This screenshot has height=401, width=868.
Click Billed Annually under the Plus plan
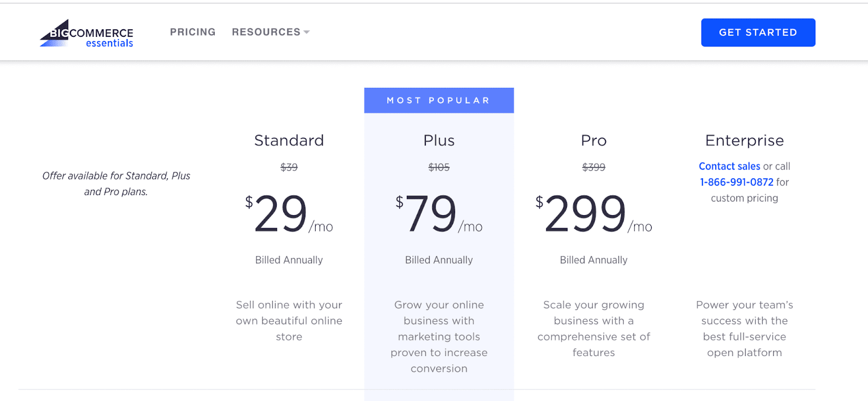click(438, 260)
